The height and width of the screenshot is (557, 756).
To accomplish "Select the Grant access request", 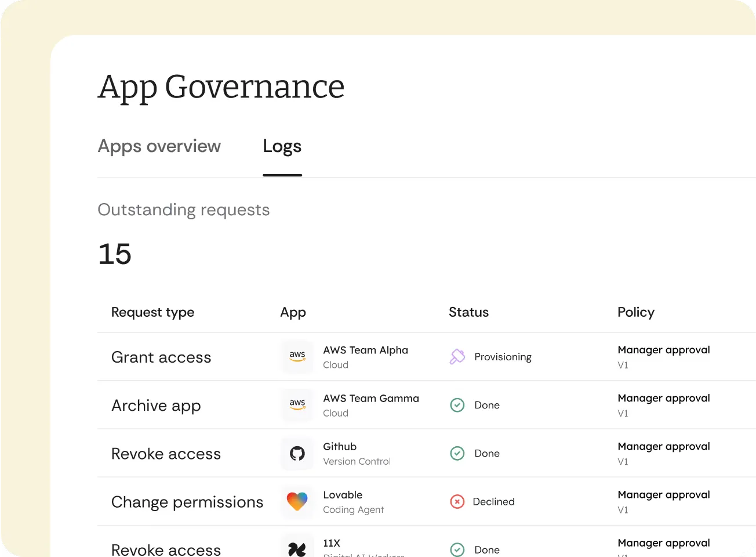I will 161,357.
